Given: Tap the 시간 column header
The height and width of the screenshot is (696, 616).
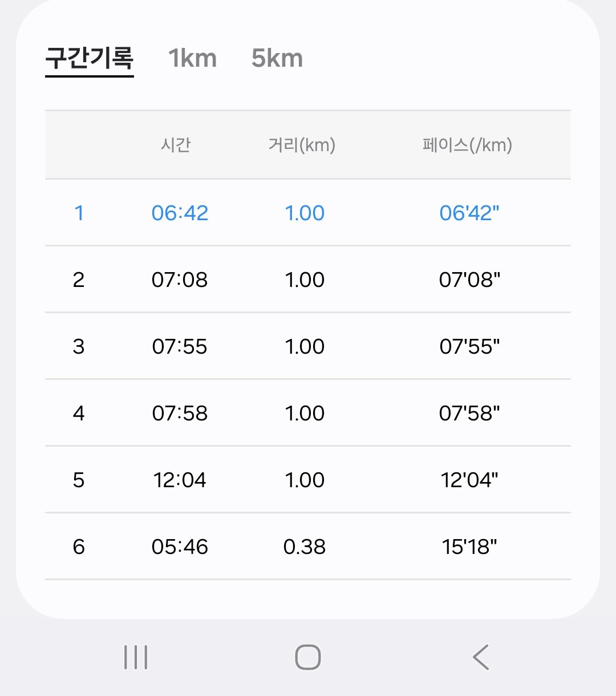Looking at the screenshot, I should click(x=176, y=145).
